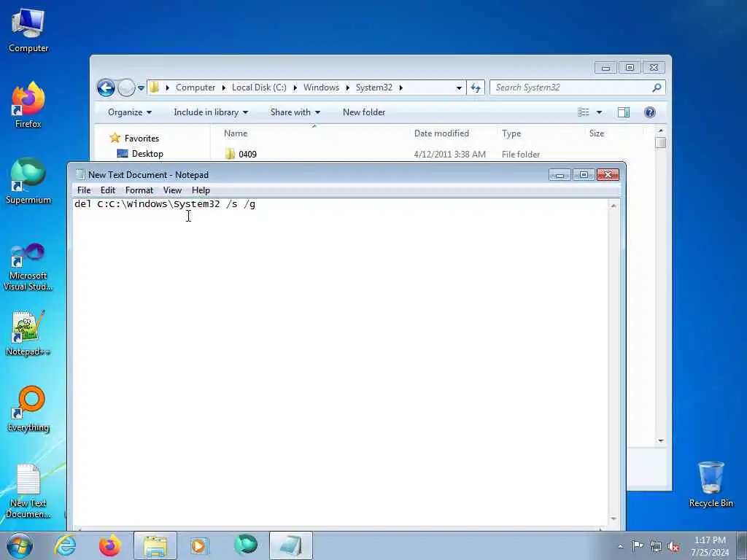The image size is (747, 560).
Task: Select Favorites in the navigation pane
Action: pyautogui.click(x=142, y=138)
